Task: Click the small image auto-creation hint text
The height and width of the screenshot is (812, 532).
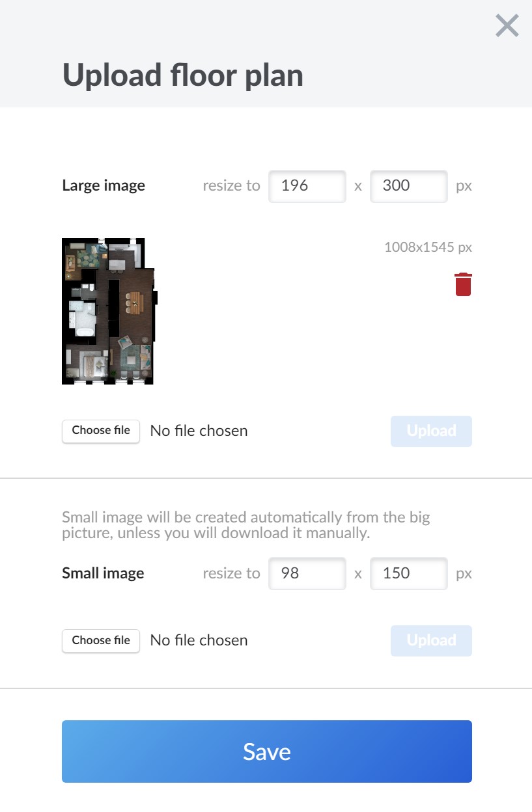Action: [x=246, y=526]
